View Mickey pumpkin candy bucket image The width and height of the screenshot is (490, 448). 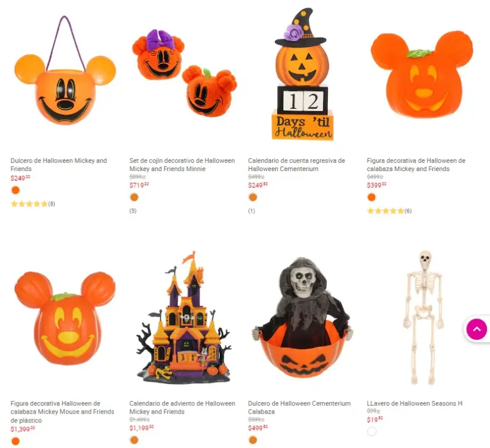65,71
